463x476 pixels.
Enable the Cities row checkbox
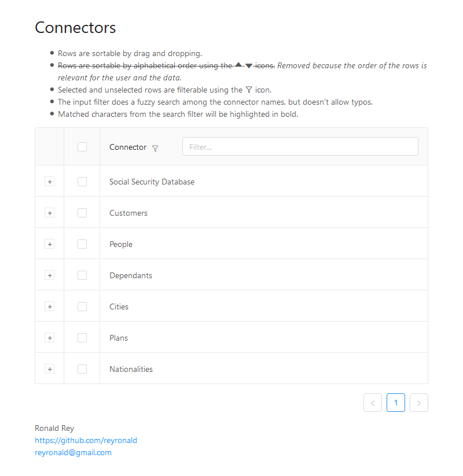(x=82, y=307)
